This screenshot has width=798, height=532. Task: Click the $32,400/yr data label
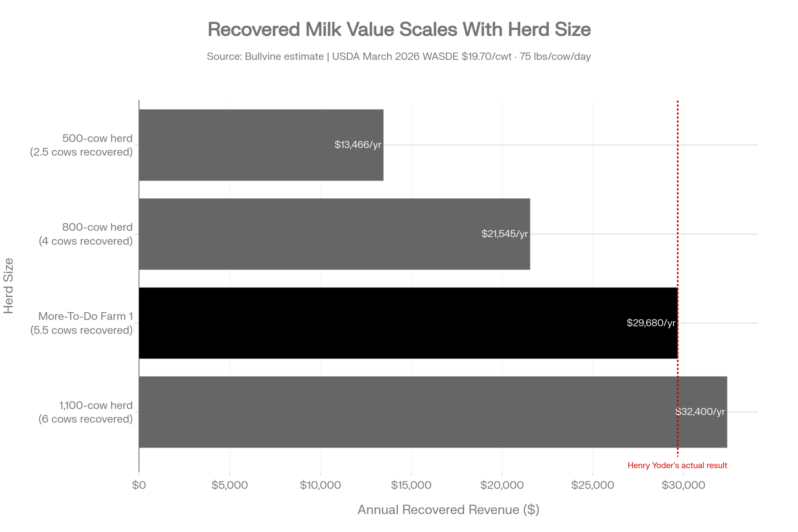tap(700, 411)
